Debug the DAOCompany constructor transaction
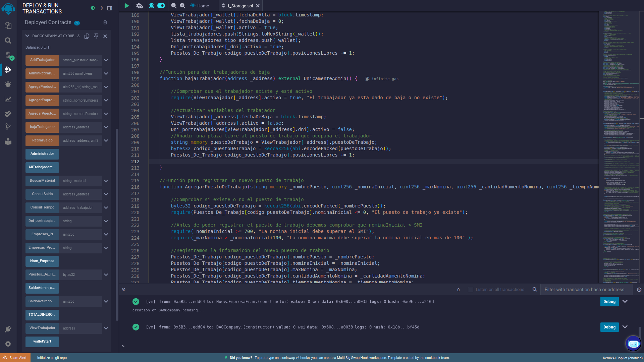Screen dimensions: 644x362 (x=609, y=327)
